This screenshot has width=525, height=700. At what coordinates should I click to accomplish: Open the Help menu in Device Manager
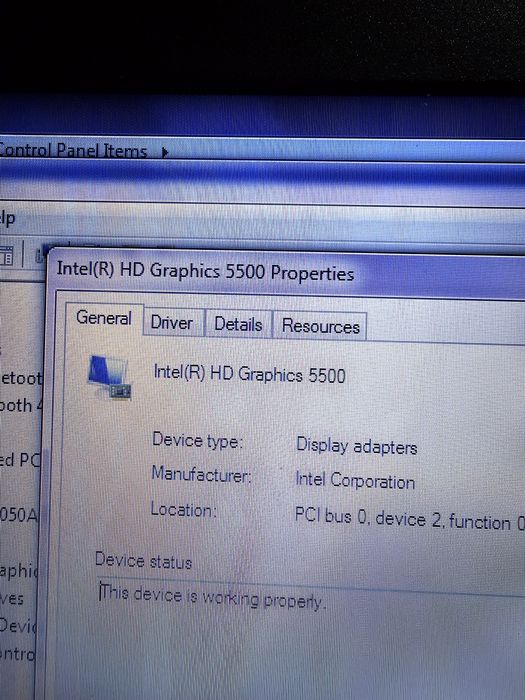click(8, 219)
